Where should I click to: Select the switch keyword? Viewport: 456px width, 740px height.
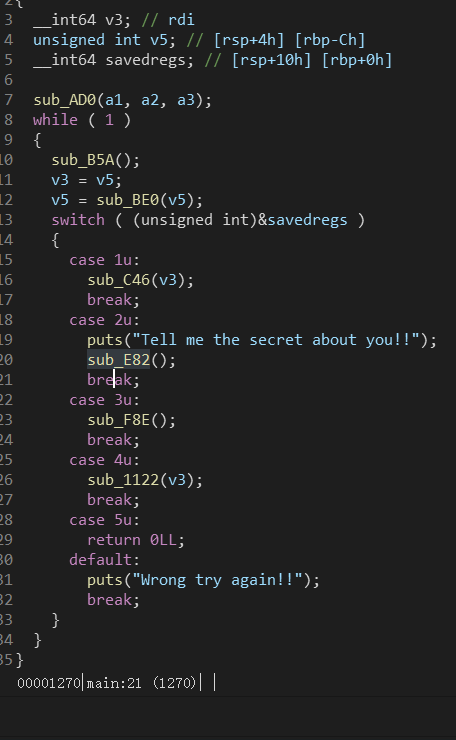tap(78, 220)
